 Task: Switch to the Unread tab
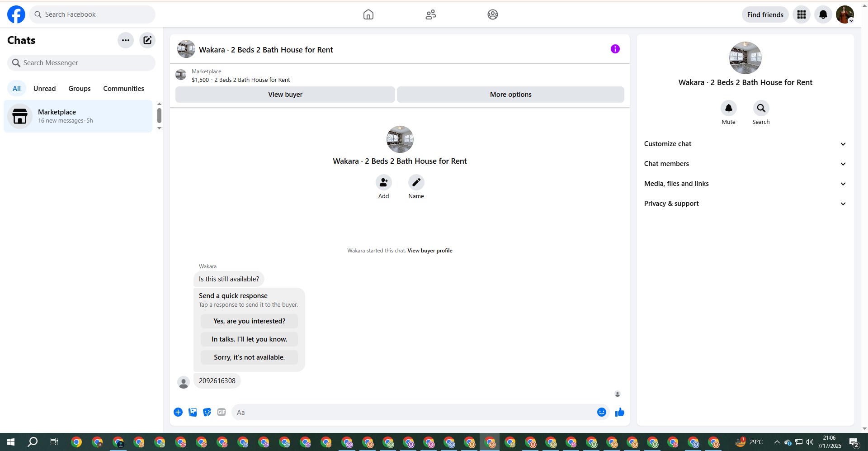click(x=45, y=89)
